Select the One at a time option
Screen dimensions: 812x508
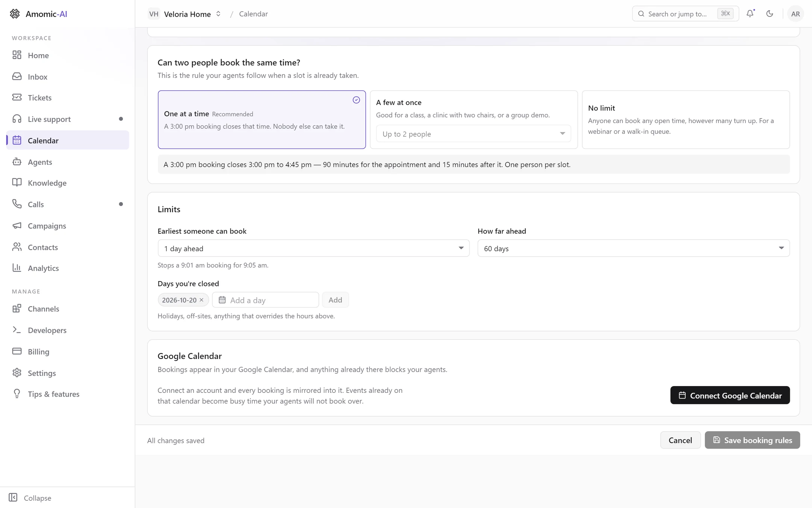[x=262, y=120]
